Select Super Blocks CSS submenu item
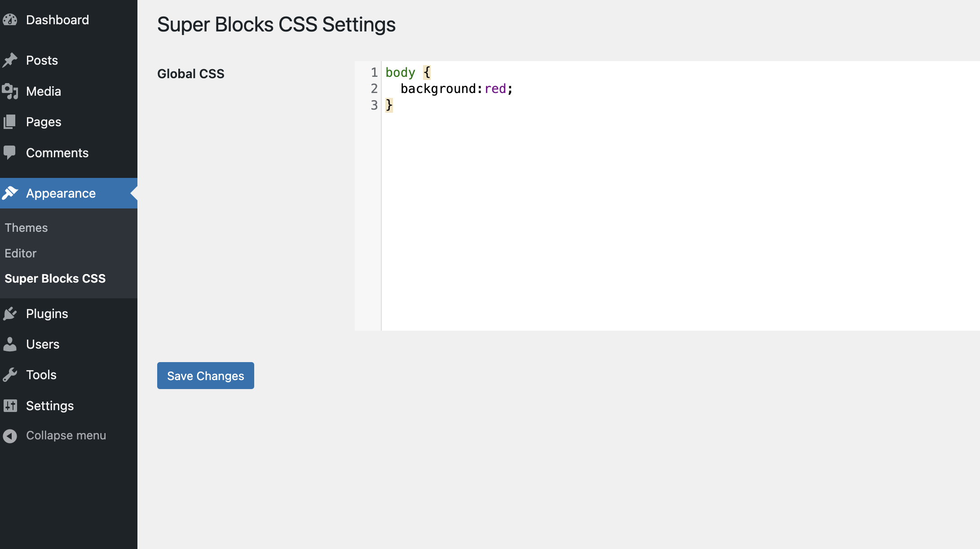Screen dimensions: 980x549 coord(55,279)
